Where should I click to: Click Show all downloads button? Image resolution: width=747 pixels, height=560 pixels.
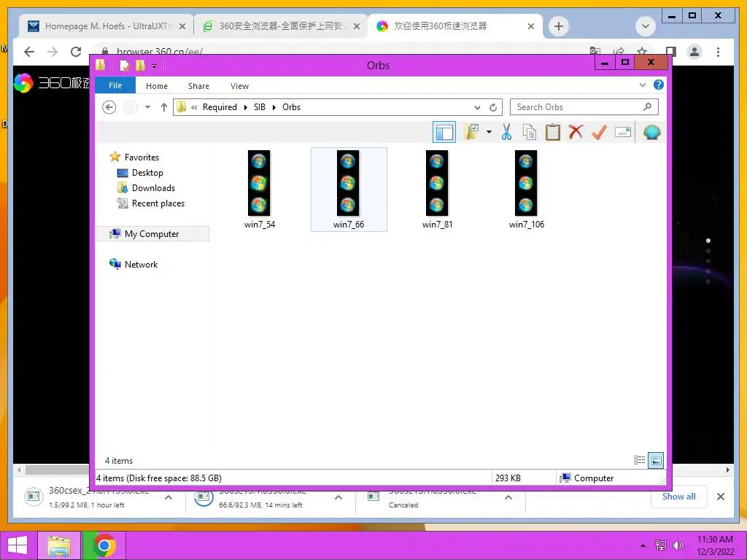[x=679, y=496]
